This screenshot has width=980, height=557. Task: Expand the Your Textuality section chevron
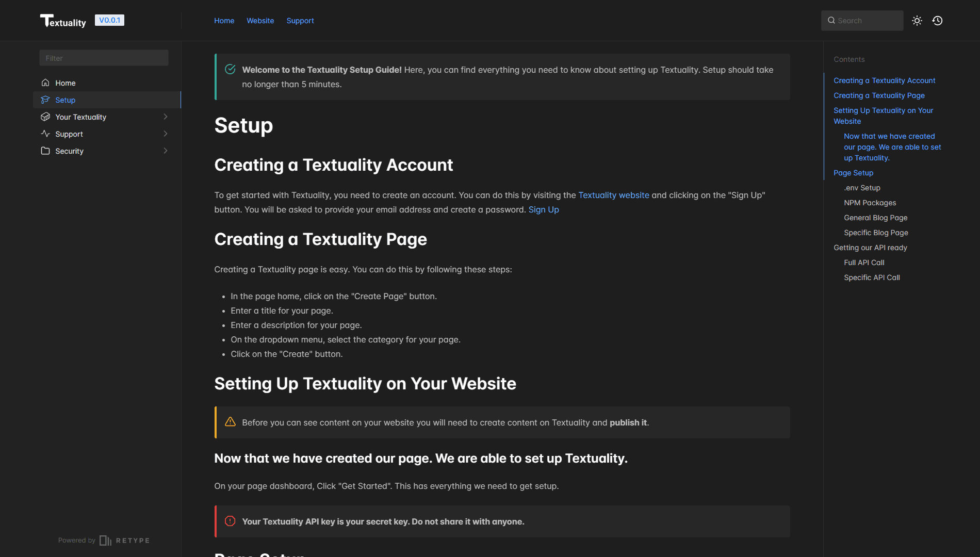165,117
